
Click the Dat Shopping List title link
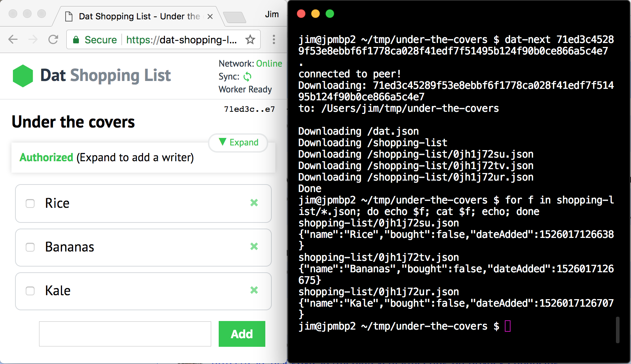(x=105, y=76)
